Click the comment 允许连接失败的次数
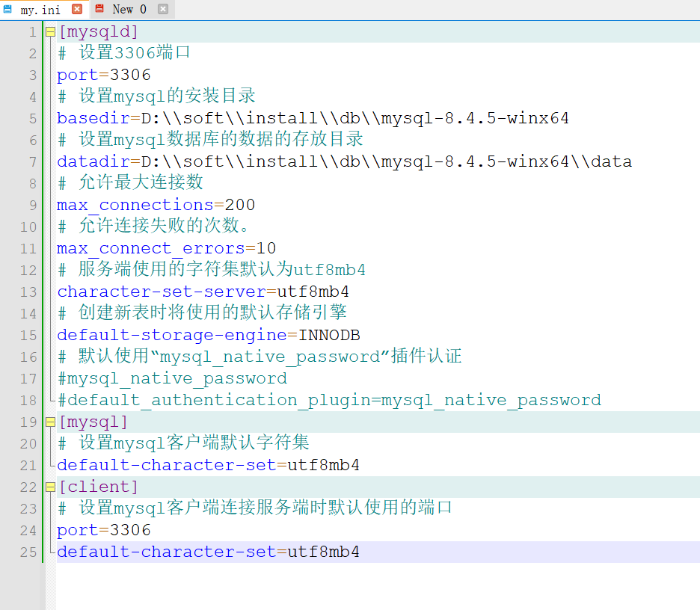 153,227
